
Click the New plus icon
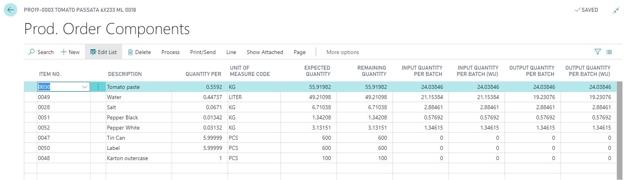[64, 52]
